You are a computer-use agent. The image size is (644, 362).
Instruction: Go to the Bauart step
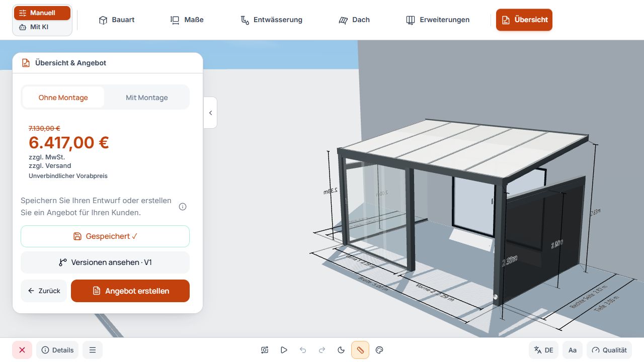[117, 20]
